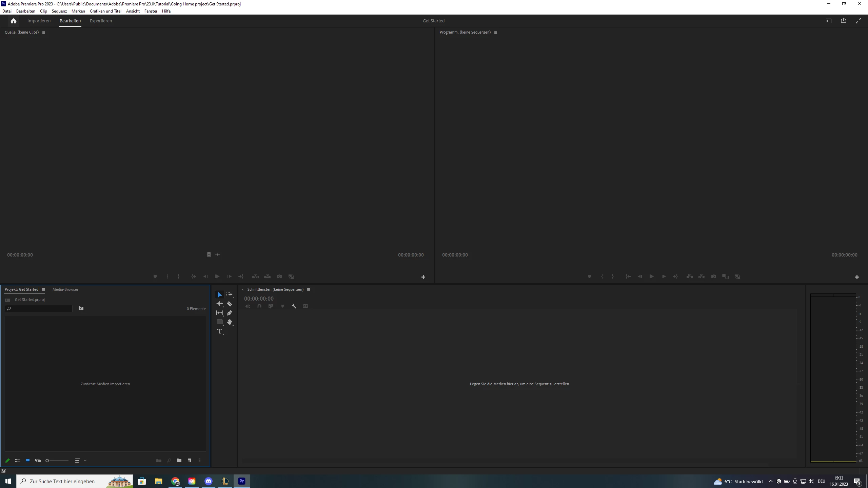
Task: Click the New Item icon in the Project panel
Action: click(190, 461)
